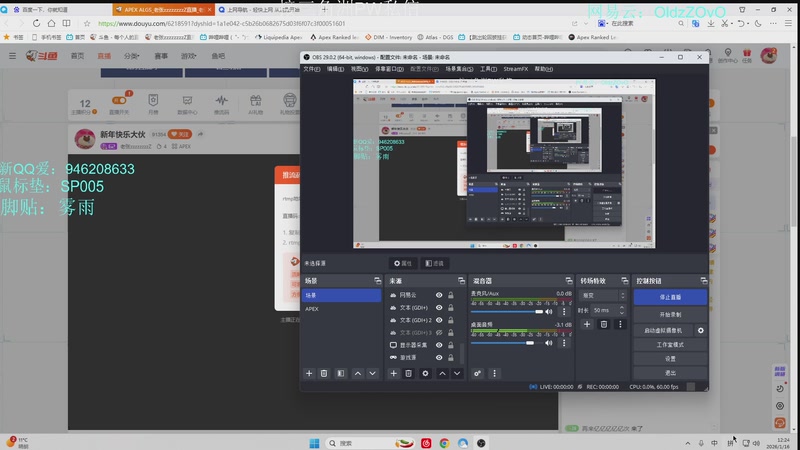Pop out the 来源 dock panel
This screenshot has width=800, height=450.
click(461, 281)
